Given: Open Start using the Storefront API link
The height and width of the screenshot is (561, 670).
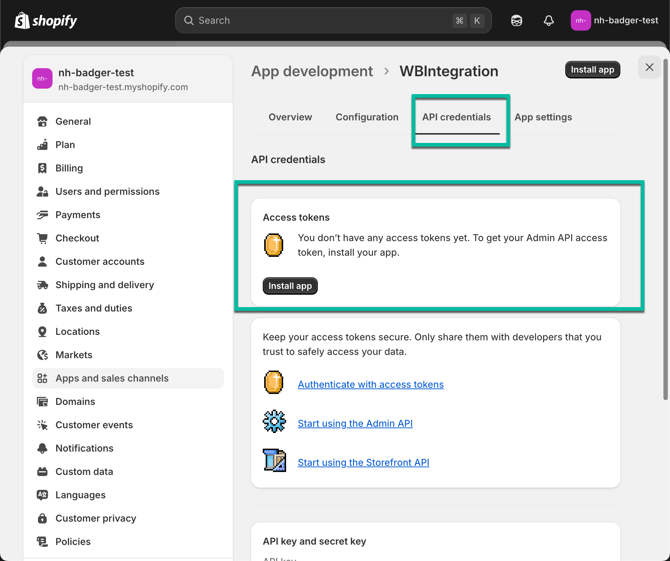Looking at the screenshot, I should (363, 462).
